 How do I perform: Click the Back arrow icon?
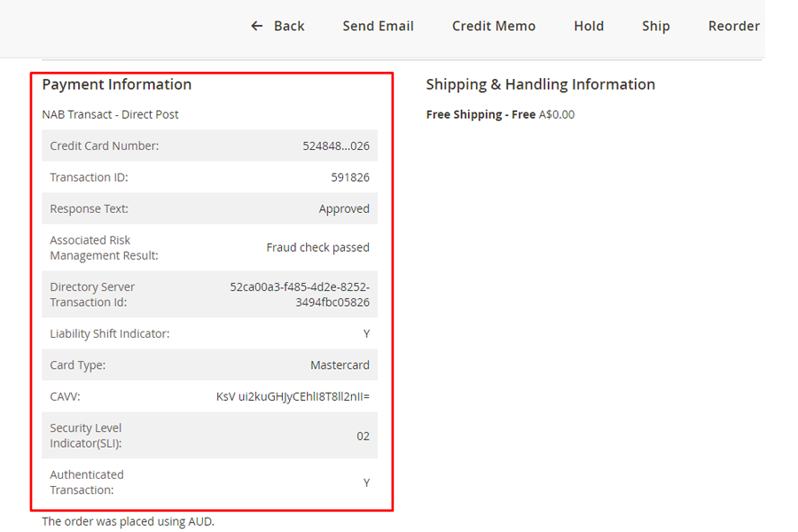pos(257,26)
